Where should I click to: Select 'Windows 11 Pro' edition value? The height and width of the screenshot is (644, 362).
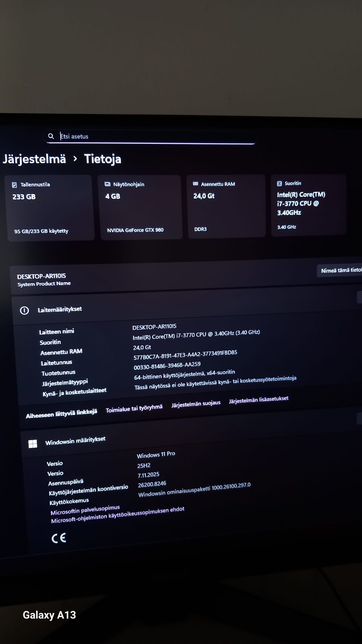pyautogui.click(x=156, y=454)
